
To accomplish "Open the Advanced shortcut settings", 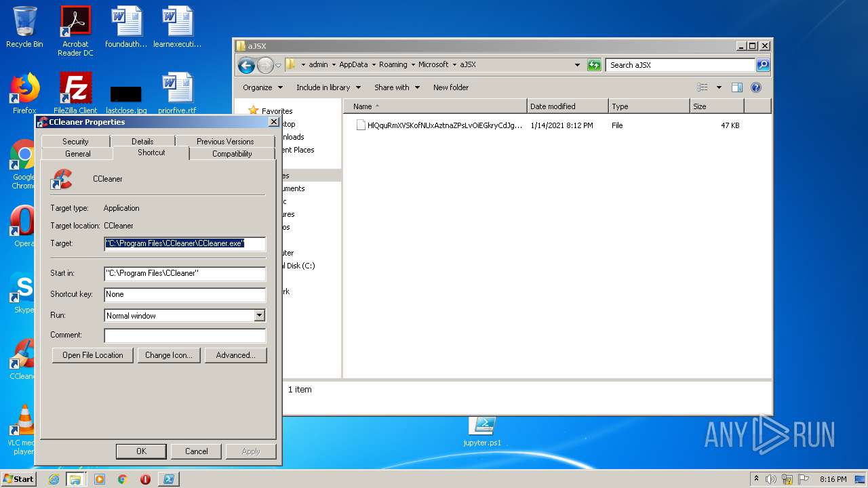I will [x=235, y=355].
